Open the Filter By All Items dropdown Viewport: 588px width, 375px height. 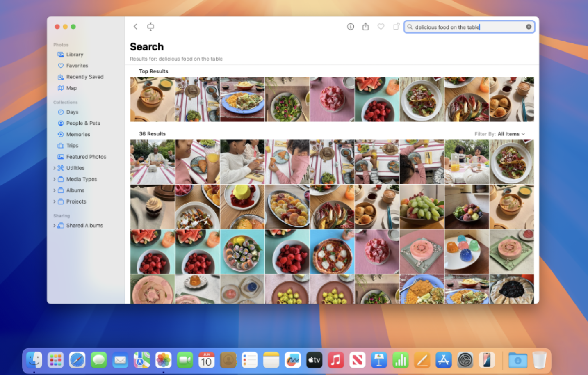click(x=511, y=134)
